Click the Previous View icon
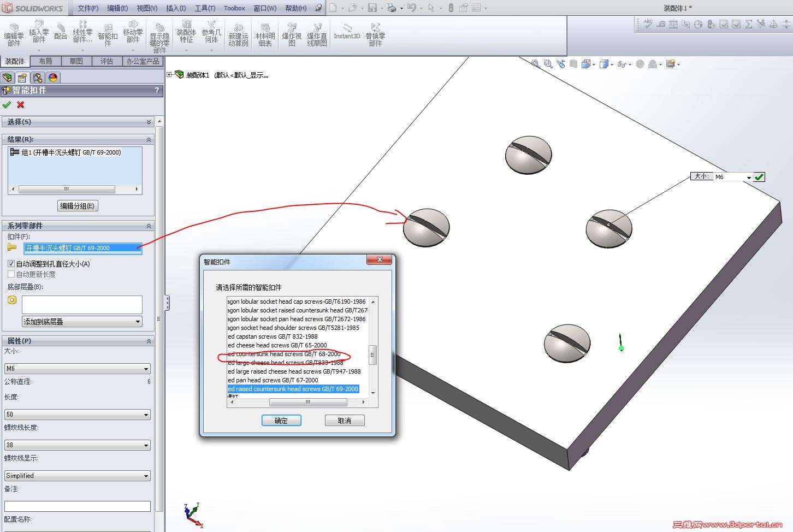The height and width of the screenshot is (532, 793). [x=561, y=64]
